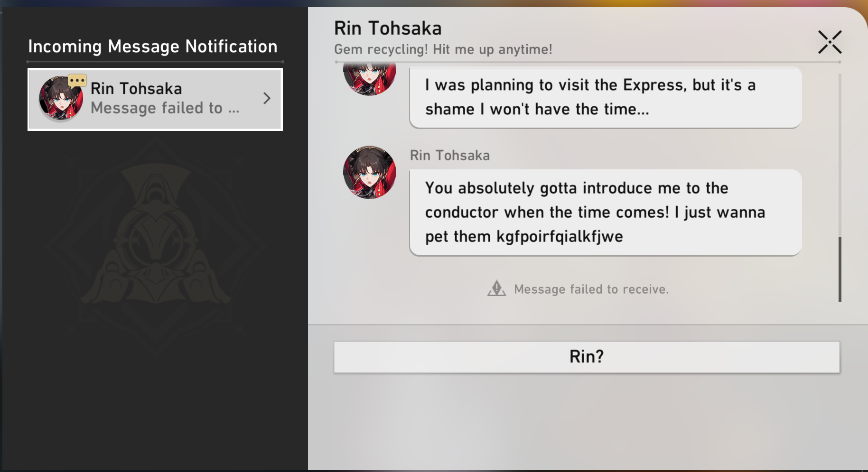Click the scrollbar track above the thumb
Viewport: 868px width, 472px height.
pos(840,155)
